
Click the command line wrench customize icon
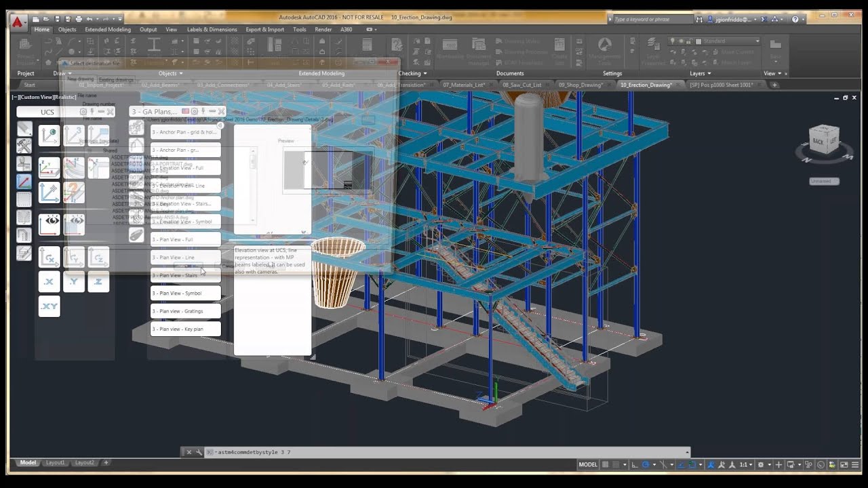tap(199, 452)
